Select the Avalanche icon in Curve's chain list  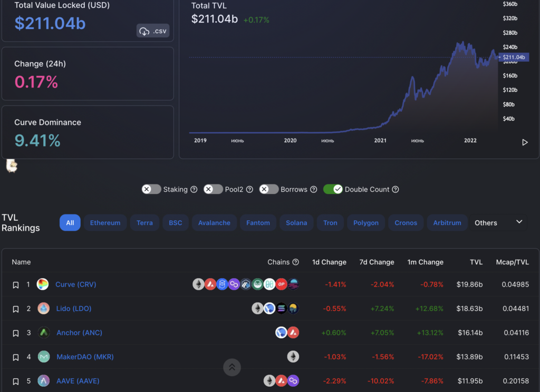(210, 284)
